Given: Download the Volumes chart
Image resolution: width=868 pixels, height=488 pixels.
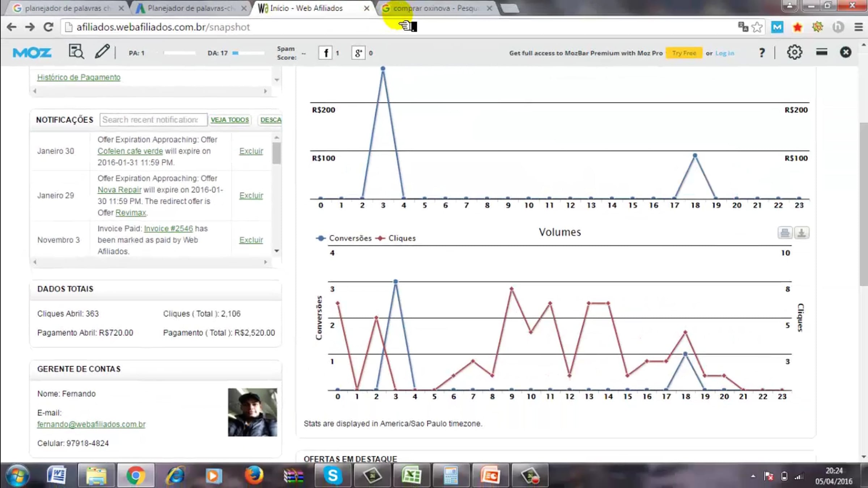Looking at the screenshot, I should click(x=801, y=233).
